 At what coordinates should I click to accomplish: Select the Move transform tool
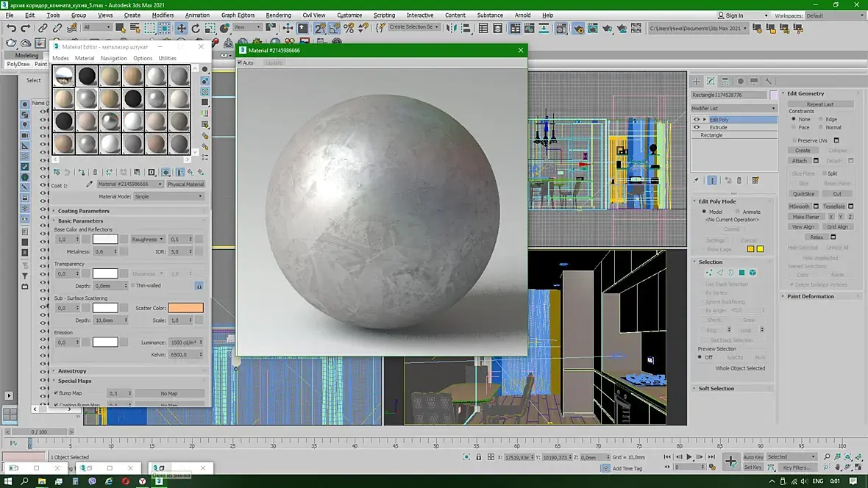click(181, 28)
